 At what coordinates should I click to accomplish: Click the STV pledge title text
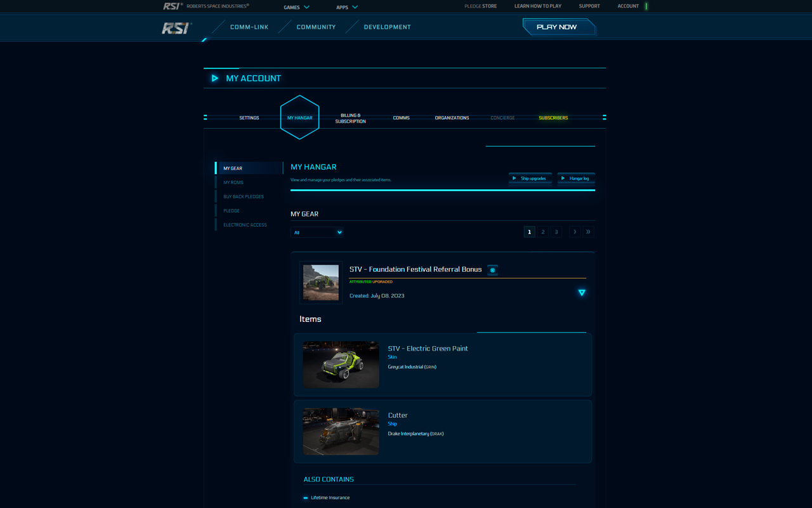(416, 269)
